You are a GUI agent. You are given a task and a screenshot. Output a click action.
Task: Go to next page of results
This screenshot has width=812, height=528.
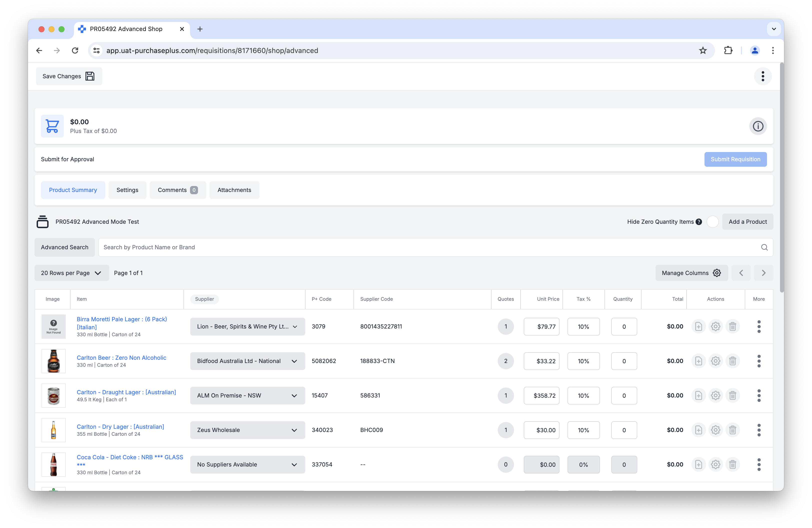(x=763, y=273)
